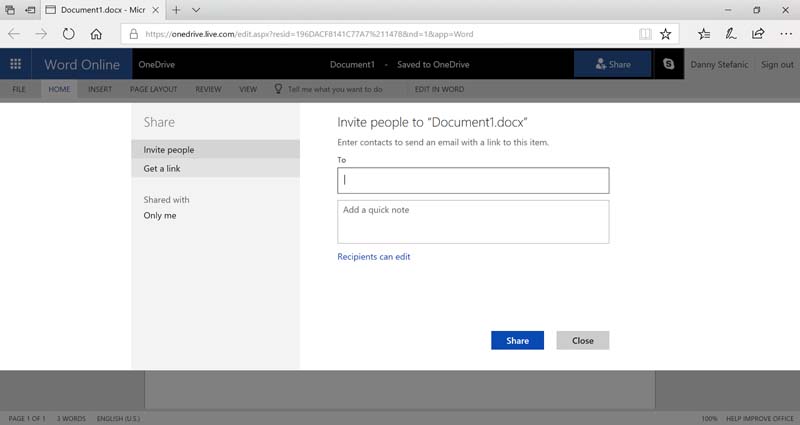Switch to the VIEW ribbon tab

(248, 89)
